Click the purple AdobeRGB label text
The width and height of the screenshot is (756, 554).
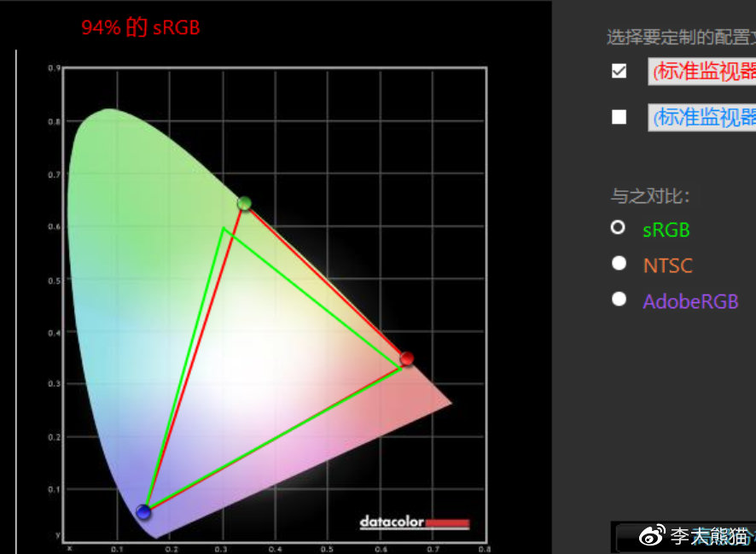[690, 301]
